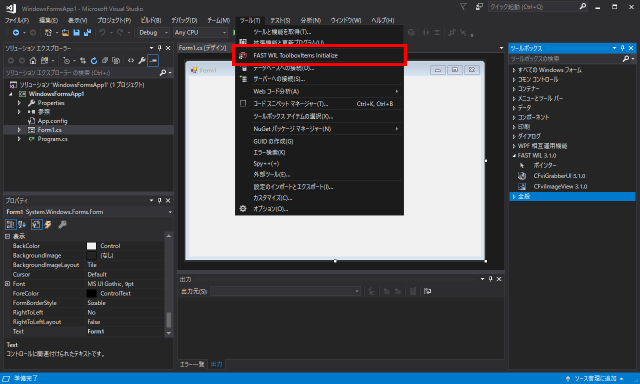Click the Home icon in Solution Explorer
Viewport: 640px width, 384px height.
pyautogui.click(x=33, y=60)
